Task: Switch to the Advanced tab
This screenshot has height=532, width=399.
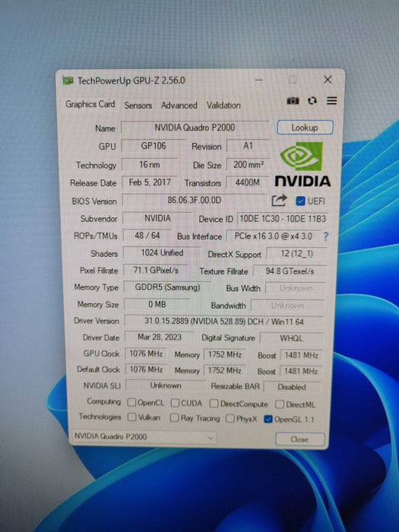Action: coord(179,106)
